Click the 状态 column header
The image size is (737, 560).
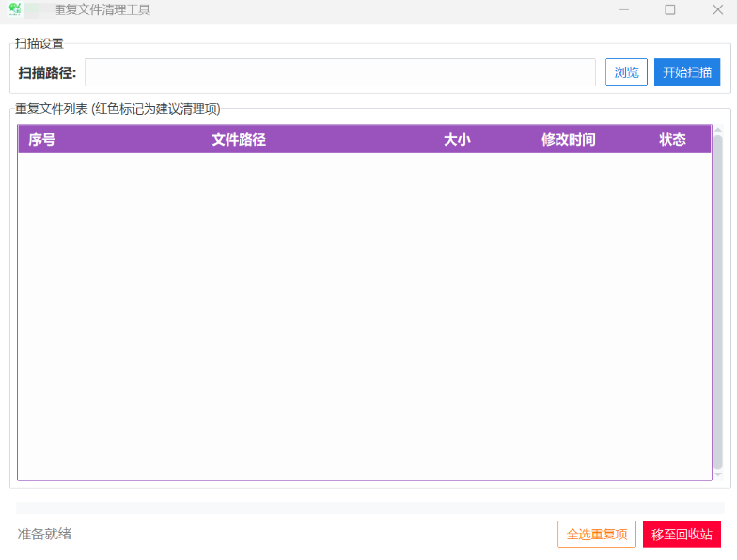(672, 139)
